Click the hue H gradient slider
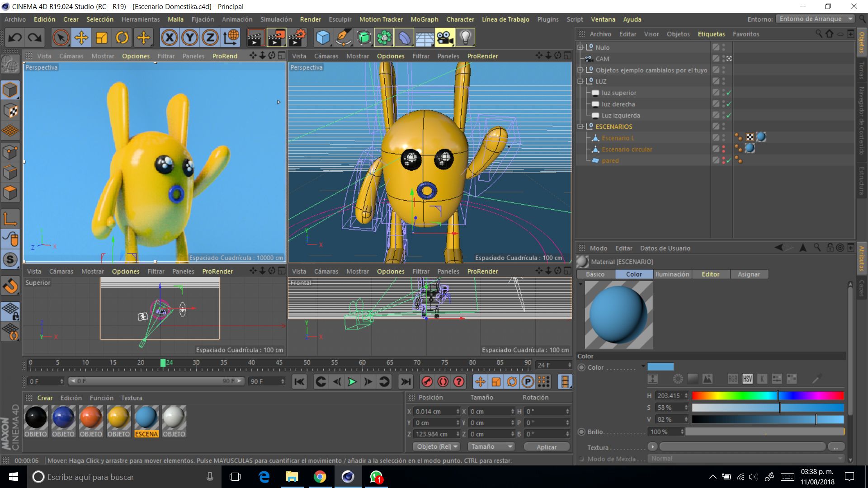 pyautogui.click(x=767, y=396)
